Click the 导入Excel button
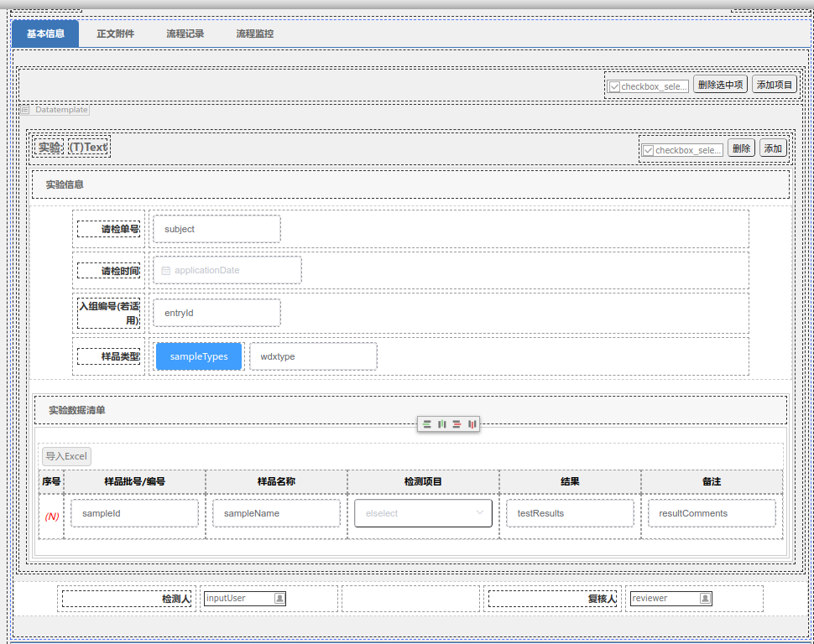Viewport: 814px width, 644px height. point(66,456)
